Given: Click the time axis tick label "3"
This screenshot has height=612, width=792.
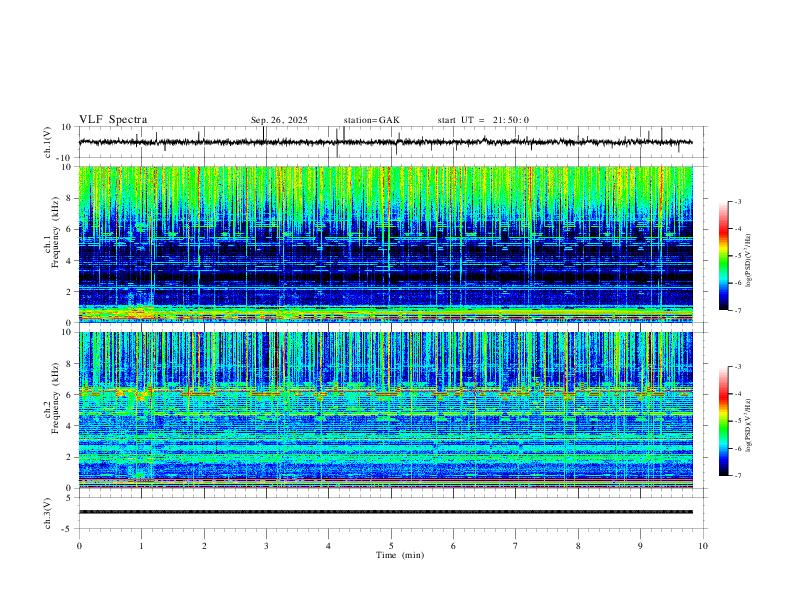Looking at the screenshot, I should click(x=266, y=546).
